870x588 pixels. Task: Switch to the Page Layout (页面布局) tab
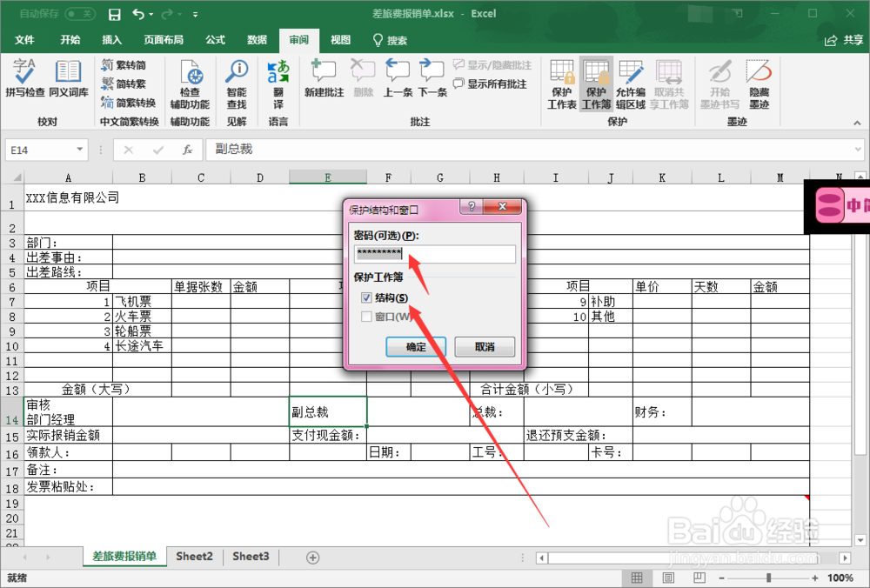click(164, 40)
